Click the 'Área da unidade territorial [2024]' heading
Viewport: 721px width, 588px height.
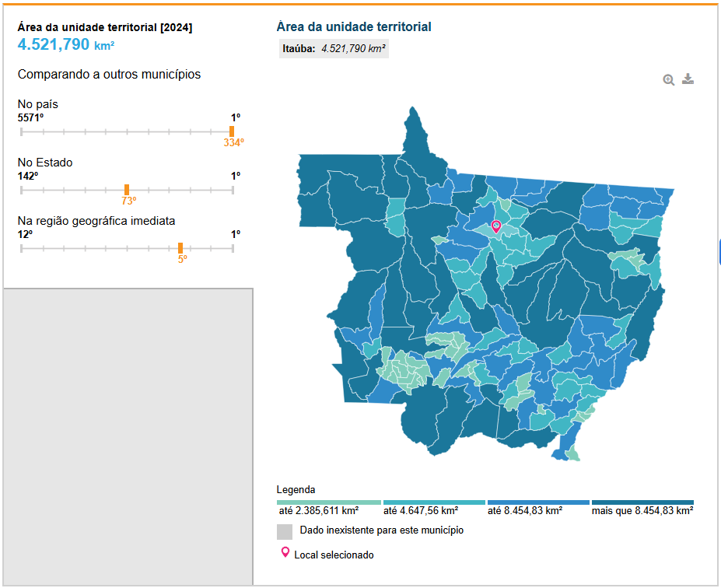[105, 27]
